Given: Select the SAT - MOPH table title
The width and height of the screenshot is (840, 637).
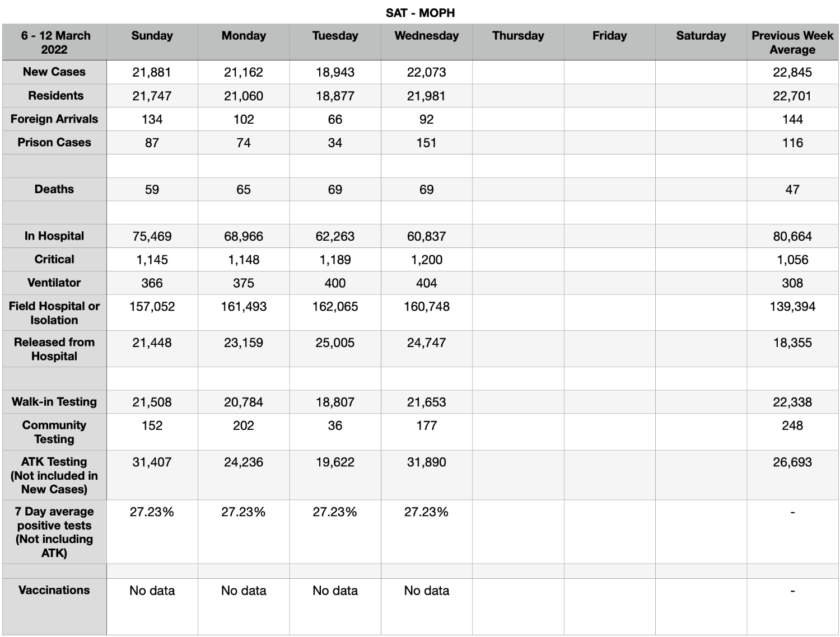Looking at the screenshot, I should coord(420,12).
